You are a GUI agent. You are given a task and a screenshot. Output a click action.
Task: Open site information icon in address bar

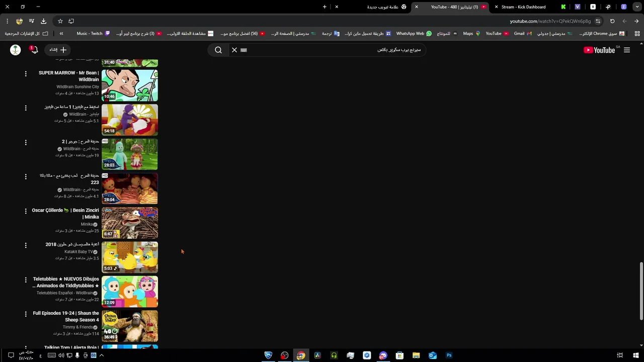[598, 21]
